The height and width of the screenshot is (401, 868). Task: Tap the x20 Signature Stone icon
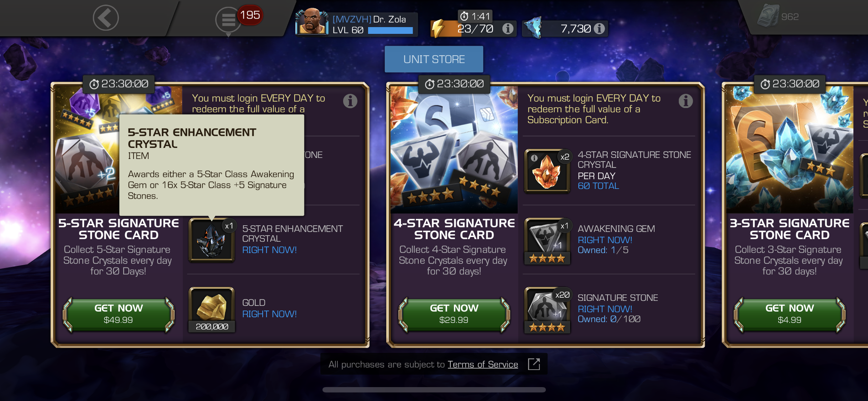[x=547, y=310]
